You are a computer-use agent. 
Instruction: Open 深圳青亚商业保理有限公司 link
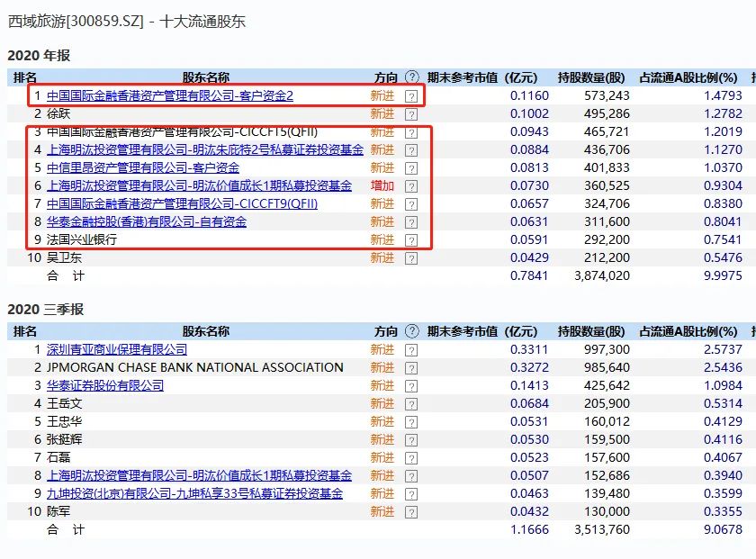click(x=117, y=349)
